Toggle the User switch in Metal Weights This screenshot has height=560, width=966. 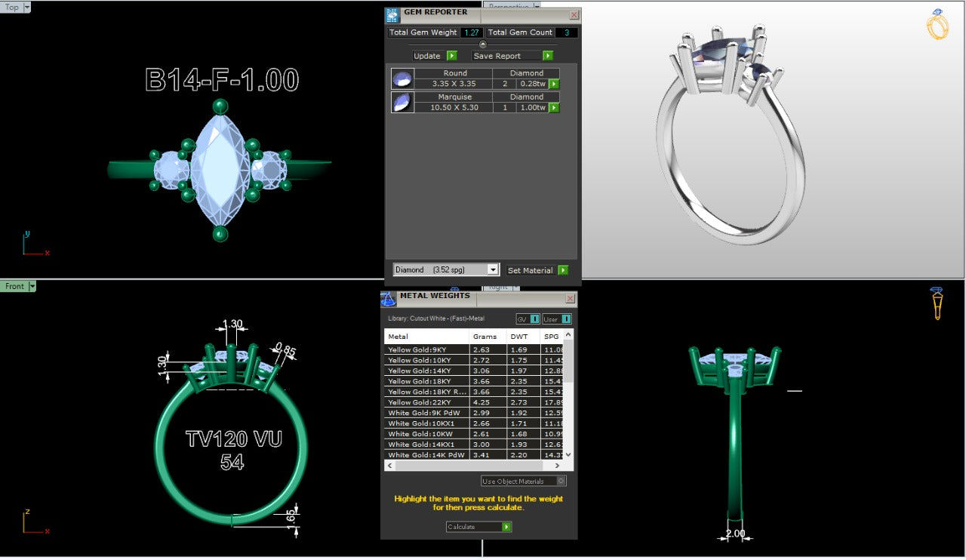click(557, 319)
